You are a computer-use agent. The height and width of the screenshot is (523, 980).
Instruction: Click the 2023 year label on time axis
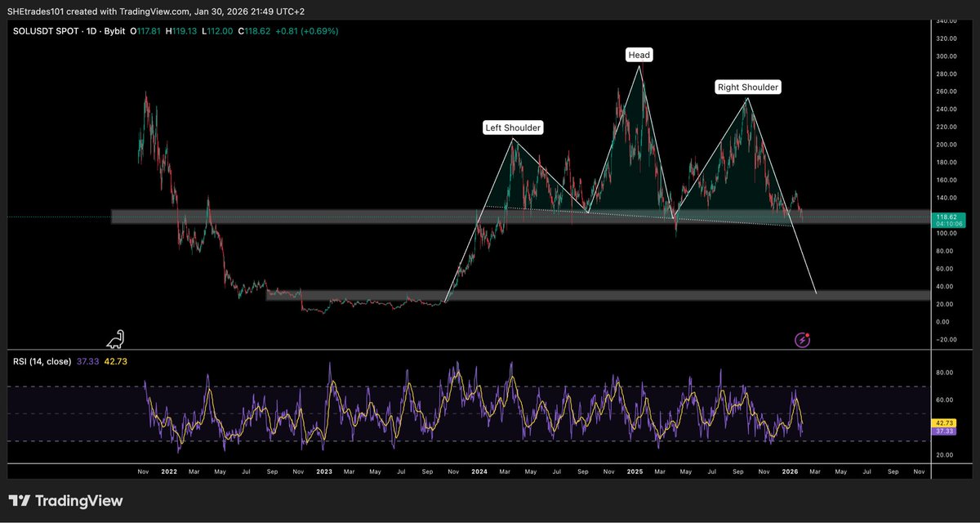click(x=324, y=472)
